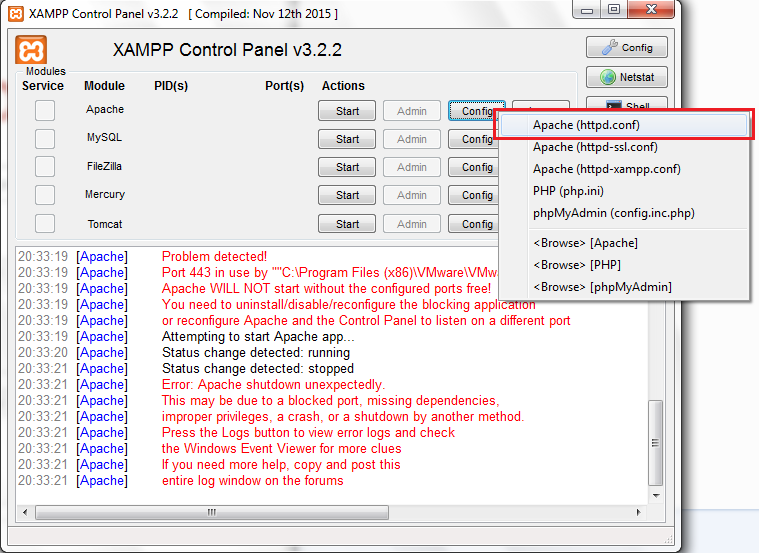Click the 'Problem detected!' log line
The width and height of the screenshot is (759, 553).
(x=214, y=256)
